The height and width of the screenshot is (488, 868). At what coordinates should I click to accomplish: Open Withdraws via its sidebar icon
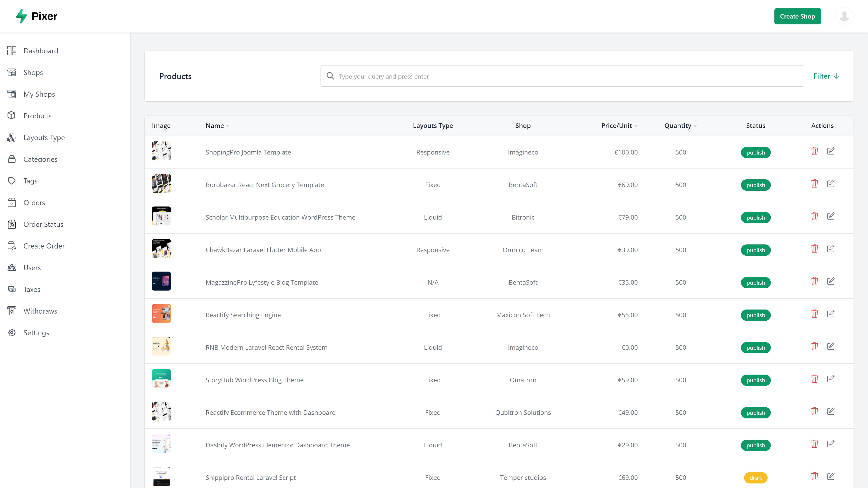pyautogui.click(x=12, y=311)
